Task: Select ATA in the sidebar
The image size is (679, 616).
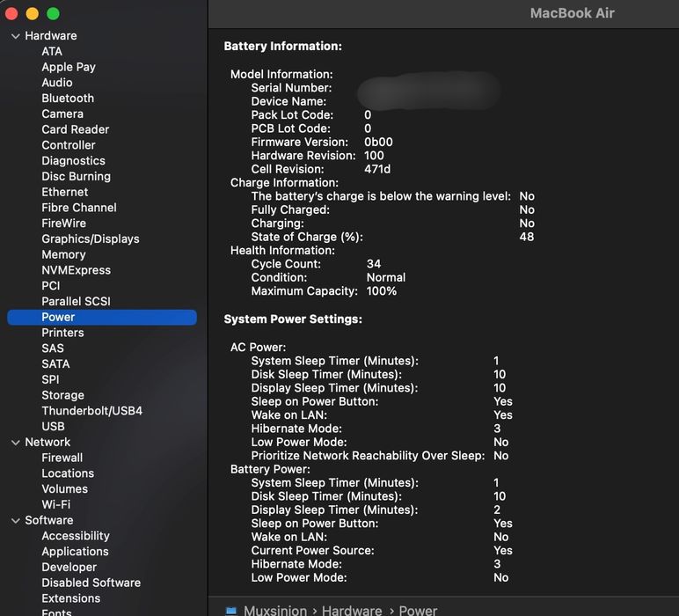Action: click(x=52, y=52)
